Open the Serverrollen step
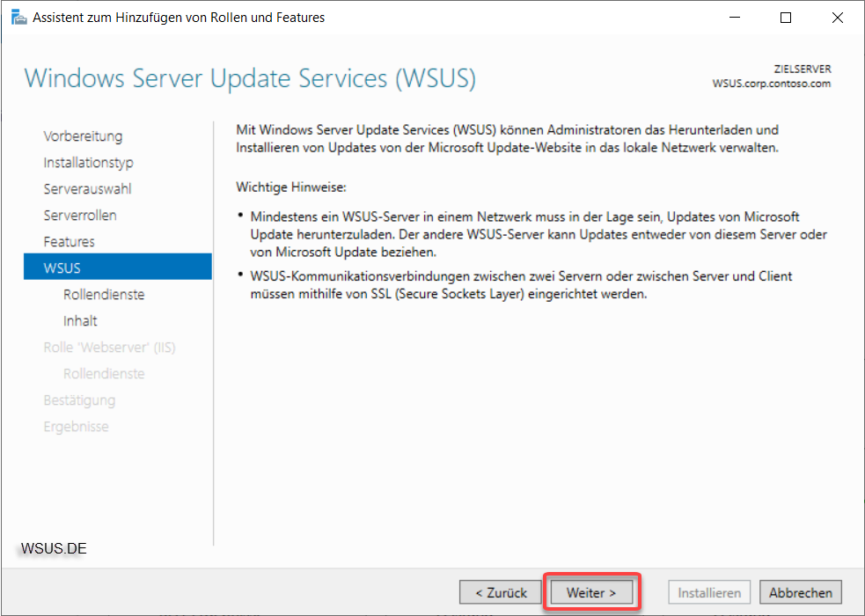Image resolution: width=865 pixels, height=616 pixels. tap(80, 216)
